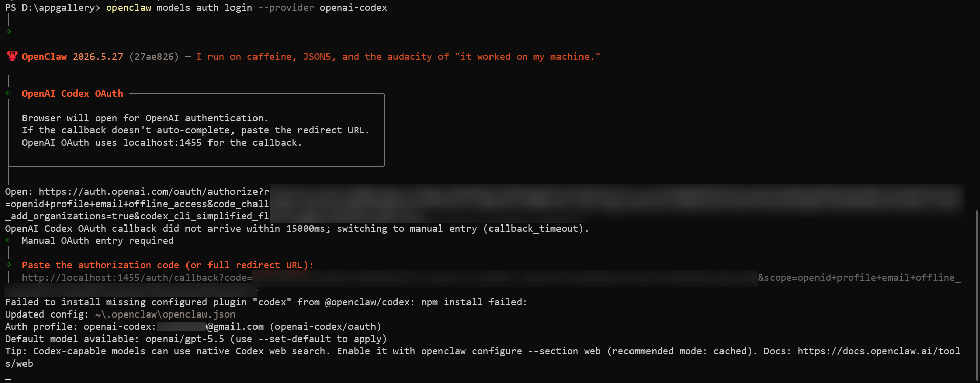Viewport: 980px width, 383px height.
Task: Click the OpenAI Codex OAuth box title
Action: pyautogui.click(x=72, y=94)
